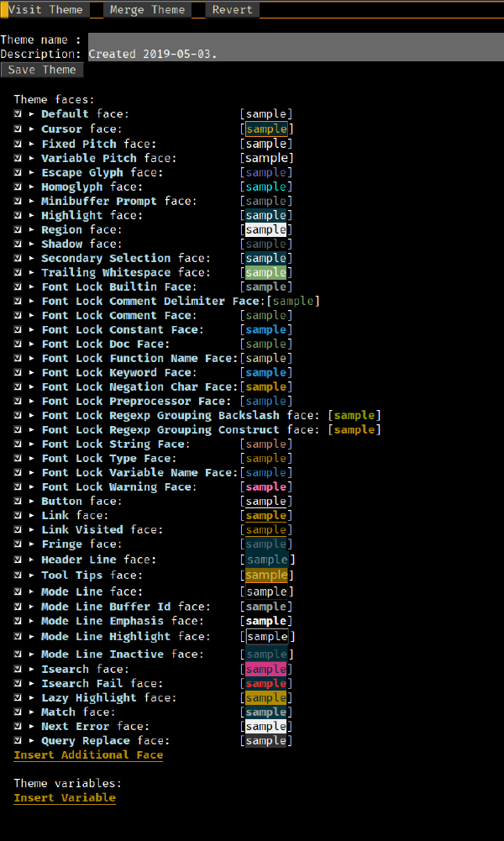
Task: Click the Lazy Highlight face sample
Action: (266, 698)
